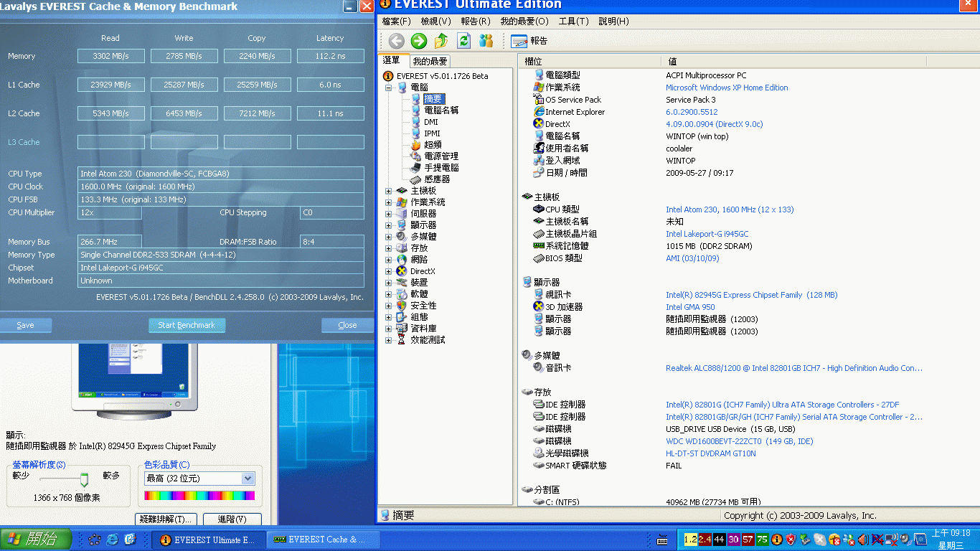This screenshot has height=551, width=980.
Task: Open the 說明(H) menu
Action: [613, 22]
